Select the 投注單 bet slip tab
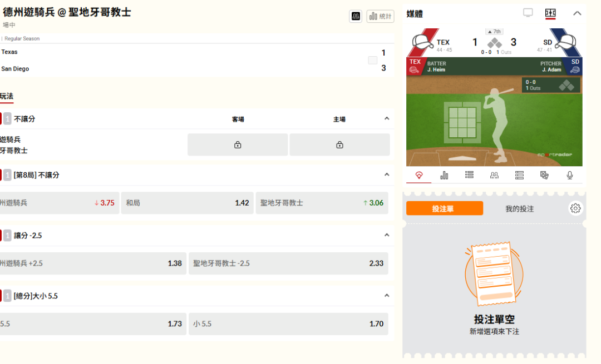This screenshot has width=601, height=364. tap(445, 208)
